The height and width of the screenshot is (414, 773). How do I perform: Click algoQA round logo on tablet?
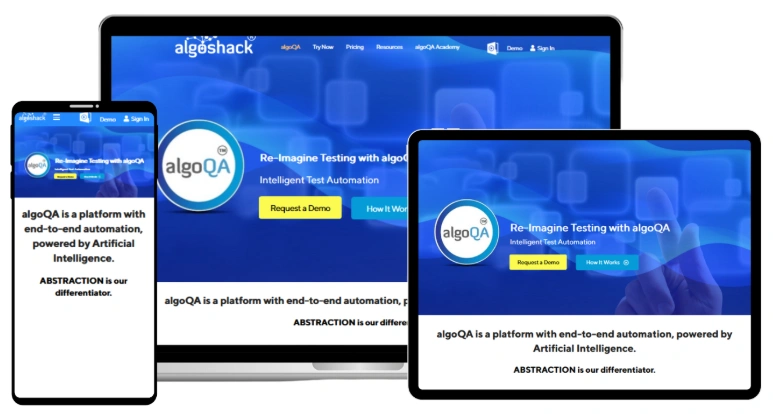pos(466,232)
